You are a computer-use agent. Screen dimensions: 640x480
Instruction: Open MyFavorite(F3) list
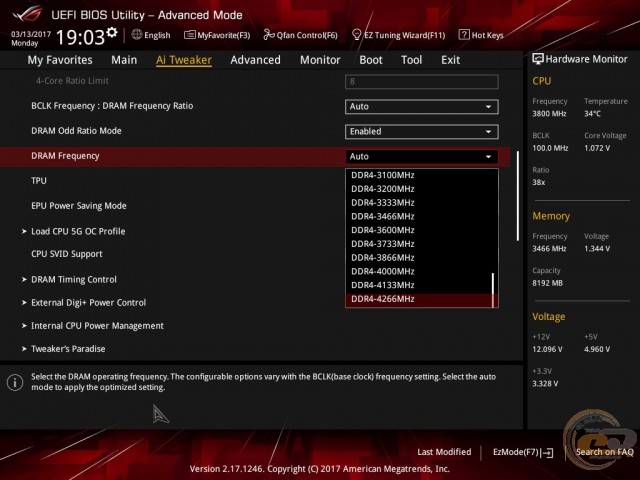[x=217, y=36]
